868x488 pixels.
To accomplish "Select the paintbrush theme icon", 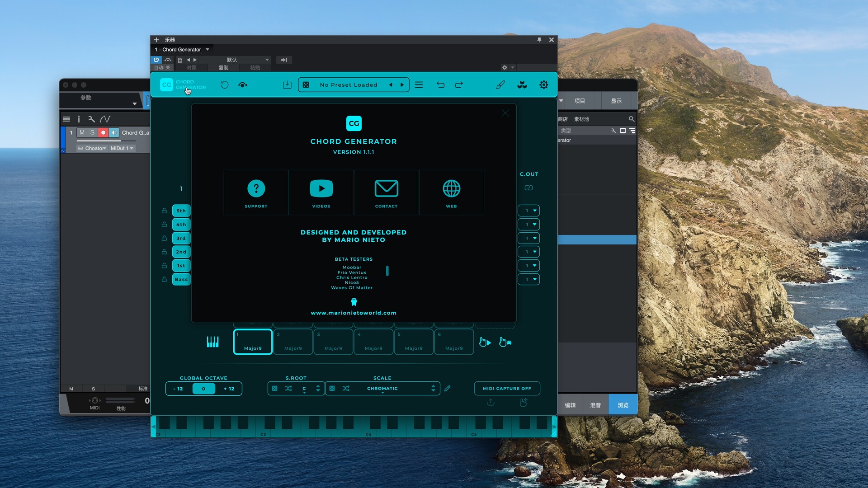I will click(x=500, y=84).
